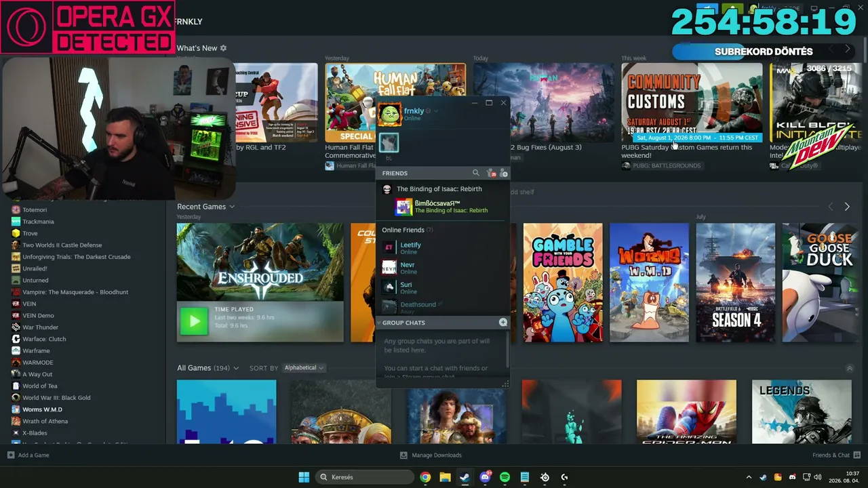Image resolution: width=868 pixels, height=488 pixels.
Task: Open Bimbócsavar's Binding of Isaac entry
Action: [x=442, y=207]
